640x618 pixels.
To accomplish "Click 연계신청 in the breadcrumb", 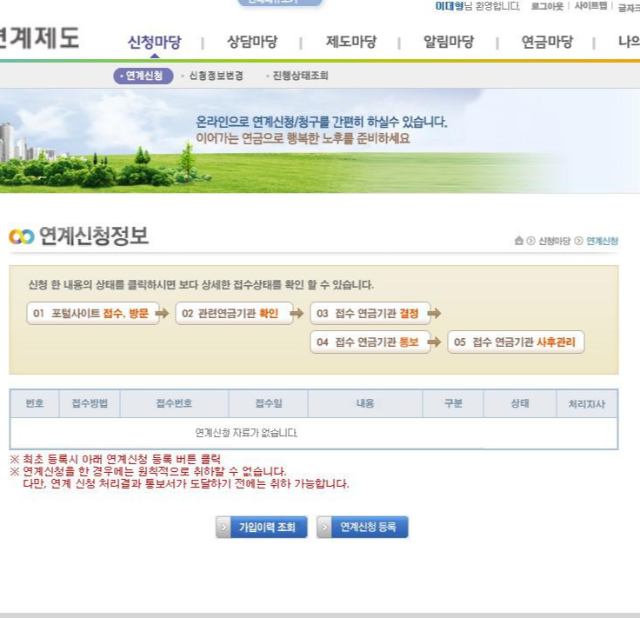I will point(602,241).
